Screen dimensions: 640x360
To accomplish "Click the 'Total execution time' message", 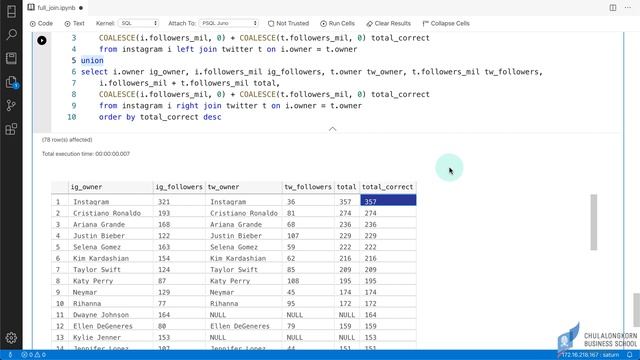I will pos(86,154).
